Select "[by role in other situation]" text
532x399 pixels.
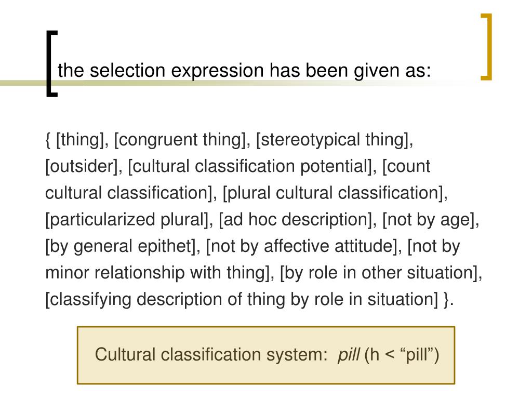(x=379, y=273)
